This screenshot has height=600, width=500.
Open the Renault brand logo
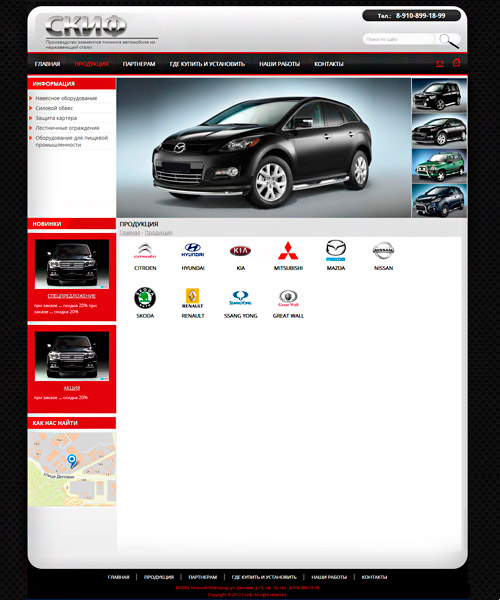tap(192, 298)
